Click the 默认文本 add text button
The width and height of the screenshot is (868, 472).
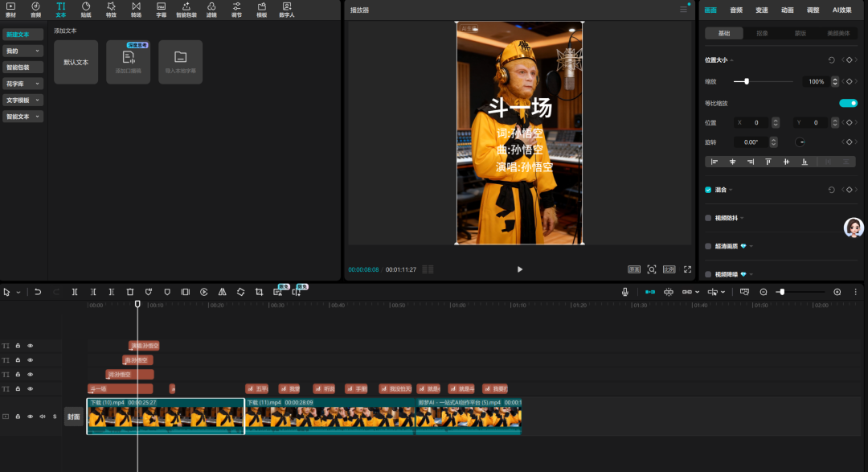pyautogui.click(x=76, y=62)
